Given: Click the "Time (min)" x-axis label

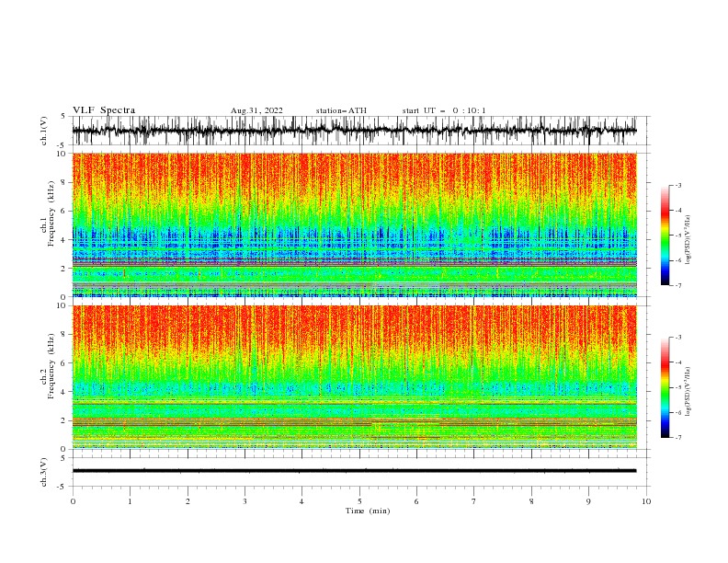Looking at the screenshot, I should point(368,511).
